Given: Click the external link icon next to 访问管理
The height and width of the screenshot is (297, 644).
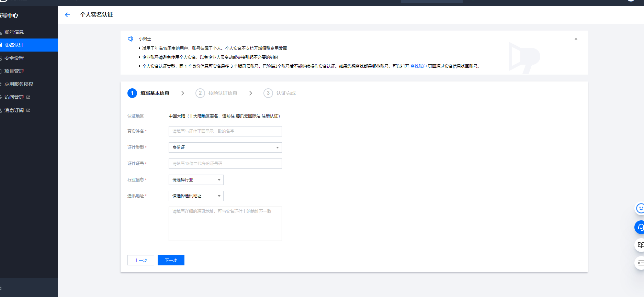Looking at the screenshot, I should click(x=28, y=97).
